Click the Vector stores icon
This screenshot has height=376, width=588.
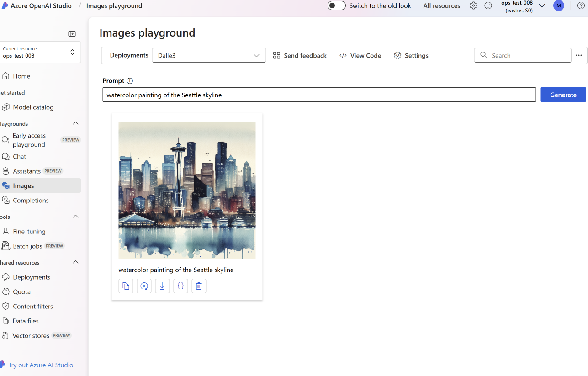point(5,335)
